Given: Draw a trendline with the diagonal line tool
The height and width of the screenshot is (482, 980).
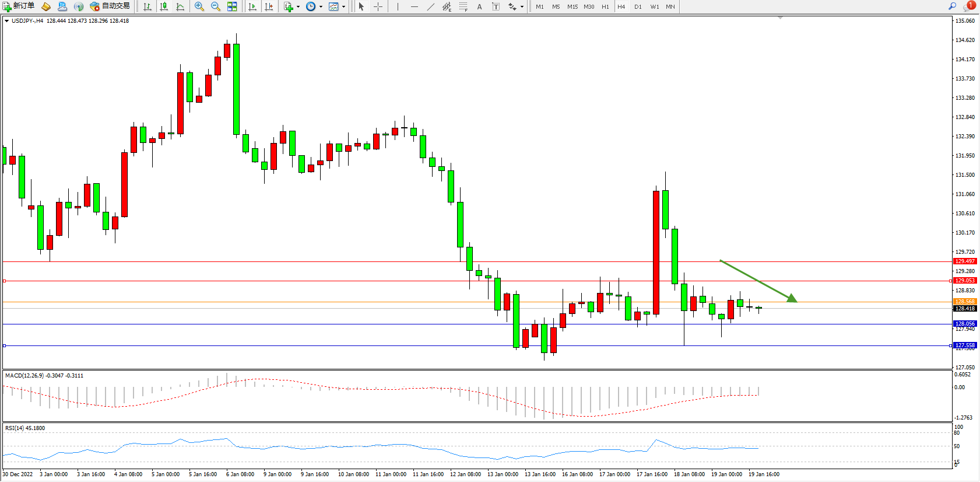Looking at the screenshot, I should [x=430, y=6].
